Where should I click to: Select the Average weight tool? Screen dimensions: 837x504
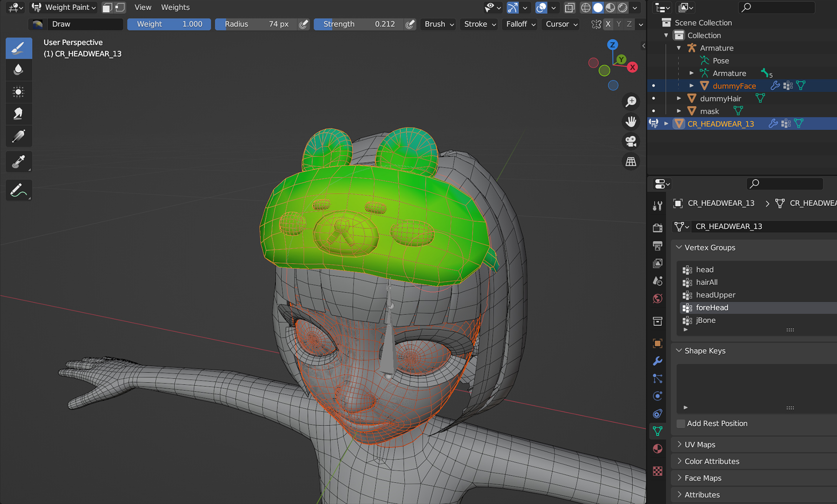coord(19,92)
